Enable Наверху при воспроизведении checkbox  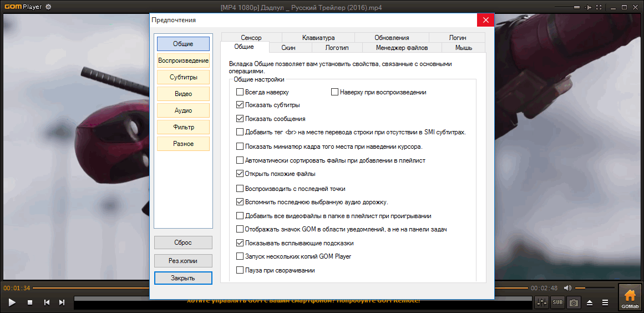pos(334,92)
